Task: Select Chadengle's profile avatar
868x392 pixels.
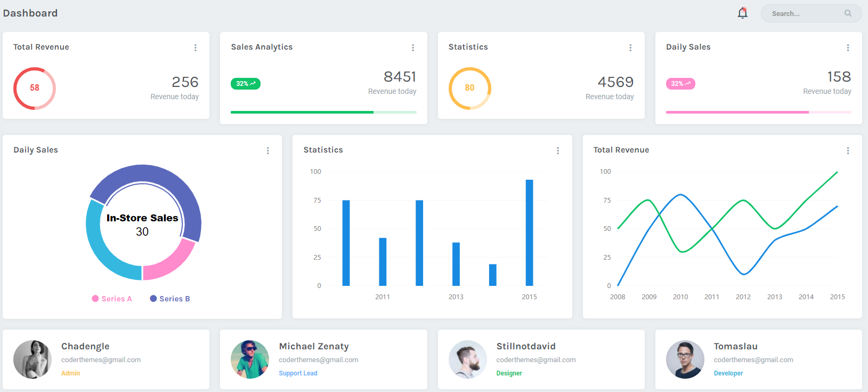Action: point(33,359)
